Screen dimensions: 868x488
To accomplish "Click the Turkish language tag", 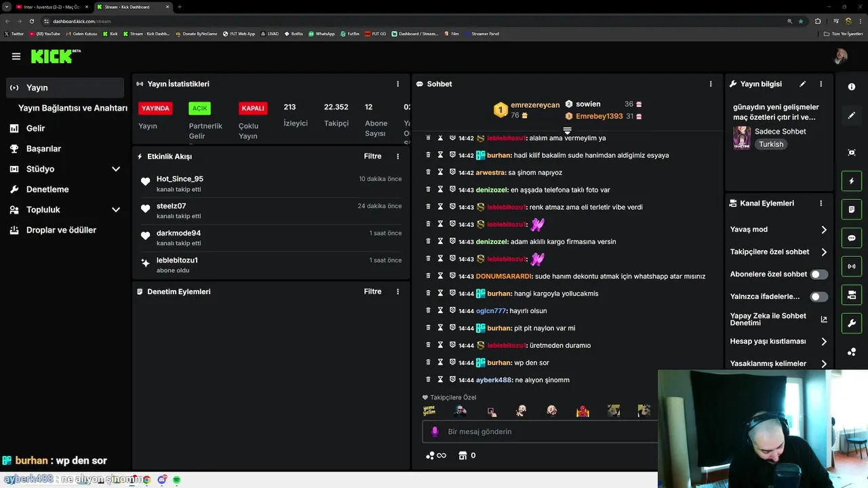I will [771, 144].
